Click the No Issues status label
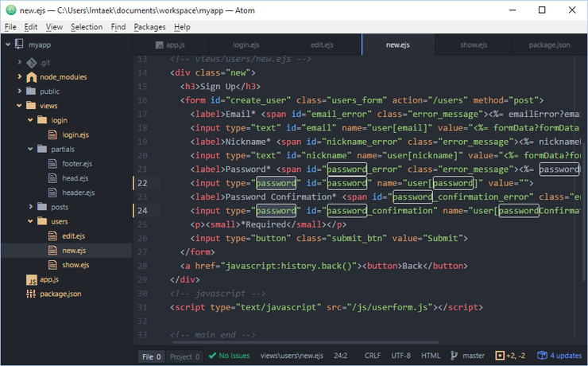Viewport: 588px width, 366px height. (x=234, y=356)
